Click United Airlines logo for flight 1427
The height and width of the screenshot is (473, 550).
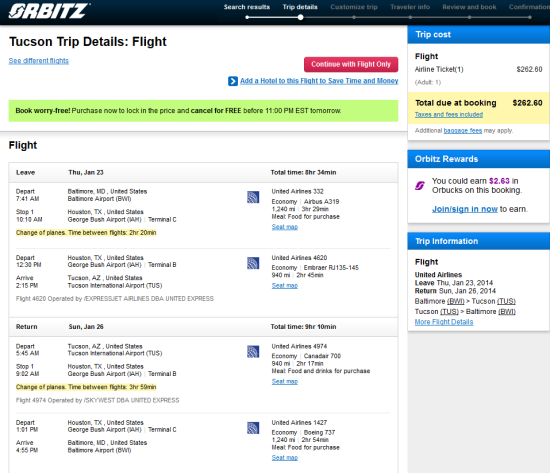point(253,428)
